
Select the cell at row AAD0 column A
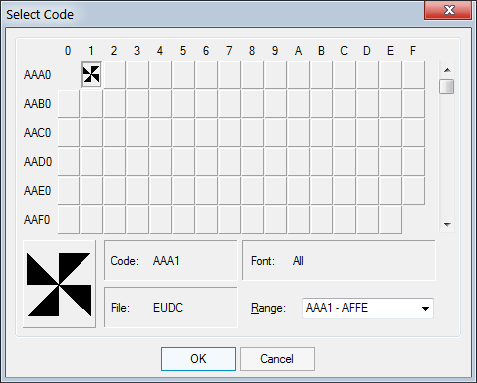tap(298, 161)
